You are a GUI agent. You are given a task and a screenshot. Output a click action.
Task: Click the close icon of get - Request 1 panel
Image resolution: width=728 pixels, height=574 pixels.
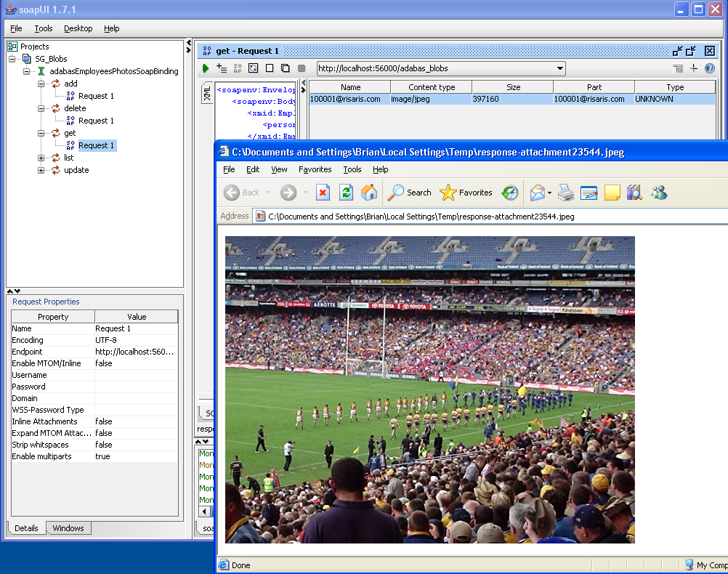point(709,51)
